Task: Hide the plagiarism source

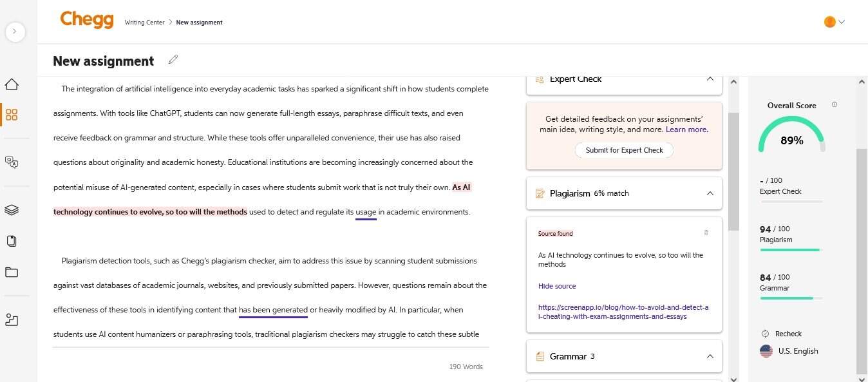Action: (x=556, y=285)
